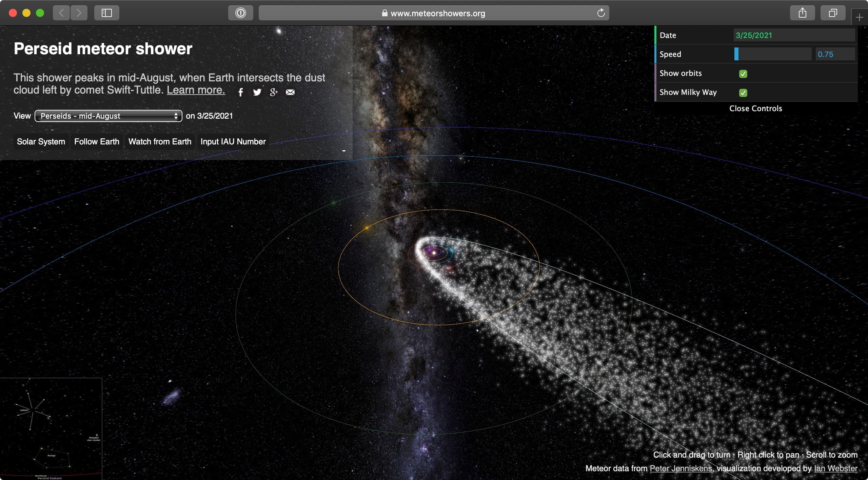Screen dimensions: 868x480
Task: Click Close Controls
Action: [755, 108]
